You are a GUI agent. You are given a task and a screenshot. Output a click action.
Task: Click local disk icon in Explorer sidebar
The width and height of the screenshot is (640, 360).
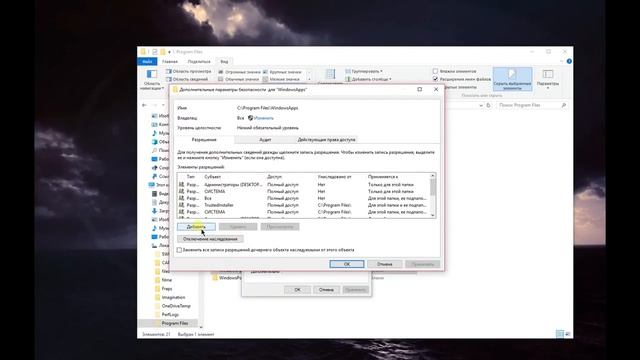coord(154,245)
